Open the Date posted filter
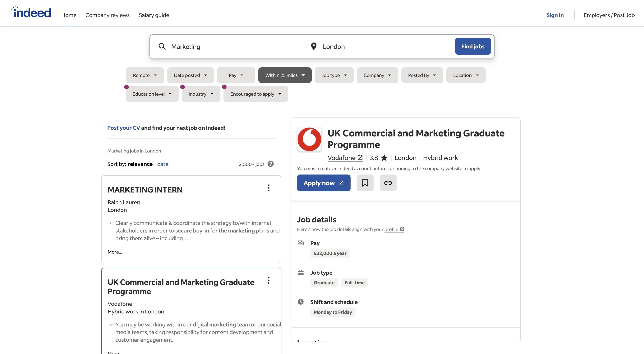Image resolution: width=644 pixels, height=354 pixels. coord(190,75)
